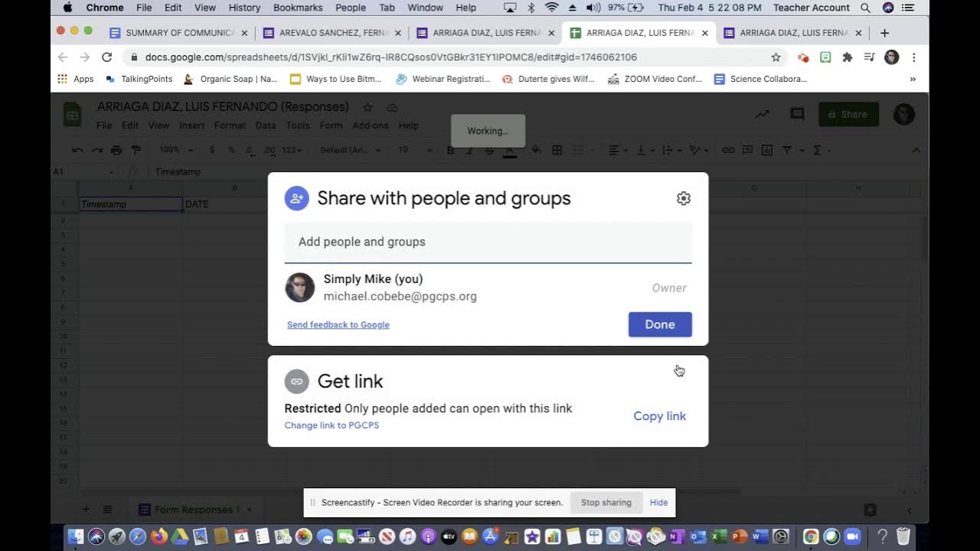Open comment history icon in Sheets header
This screenshot has height=551, width=980.
coord(797,114)
